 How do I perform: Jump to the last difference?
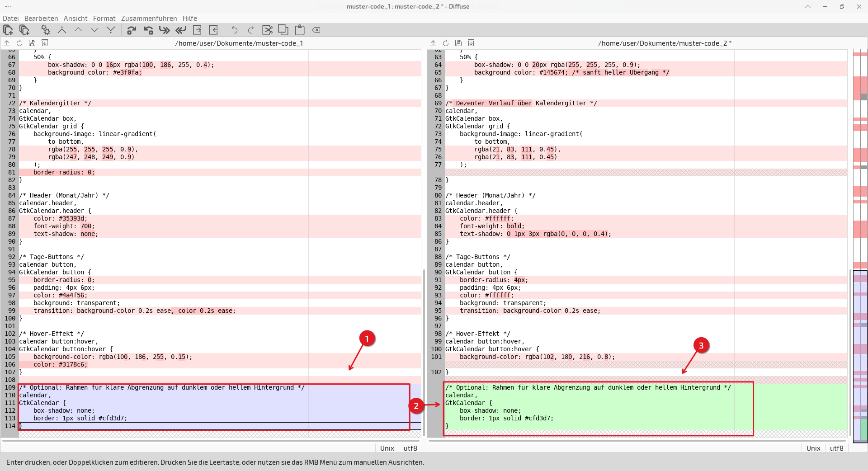coord(111,30)
